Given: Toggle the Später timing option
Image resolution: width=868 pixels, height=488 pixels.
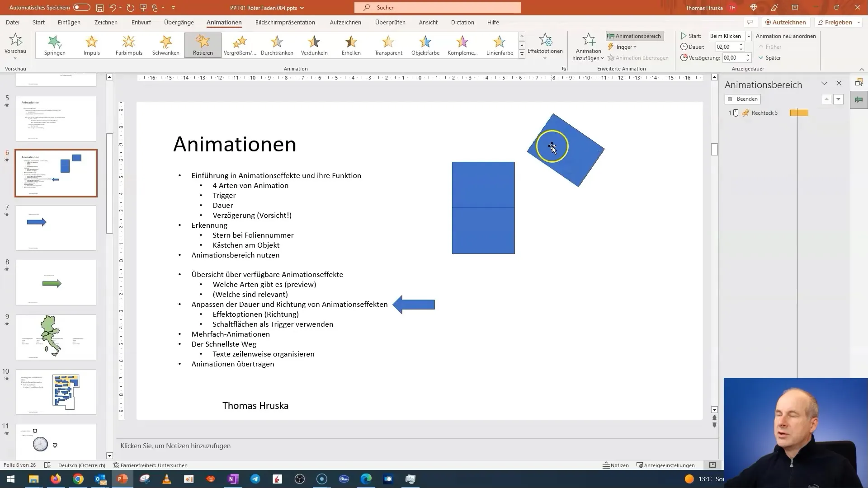Looking at the screenshot, I should pyautogui.click(x=770, y=57).
